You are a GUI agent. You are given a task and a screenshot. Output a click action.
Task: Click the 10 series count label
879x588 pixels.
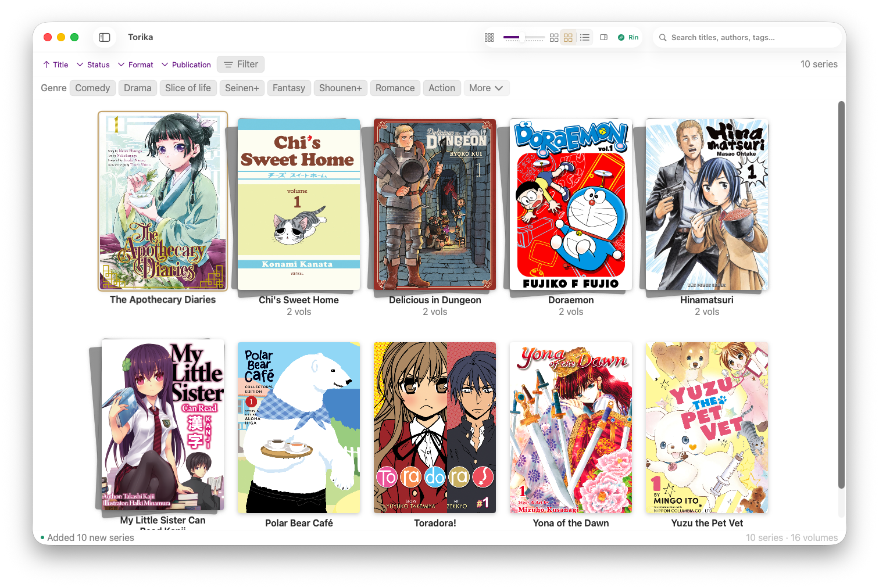[819, 64]
